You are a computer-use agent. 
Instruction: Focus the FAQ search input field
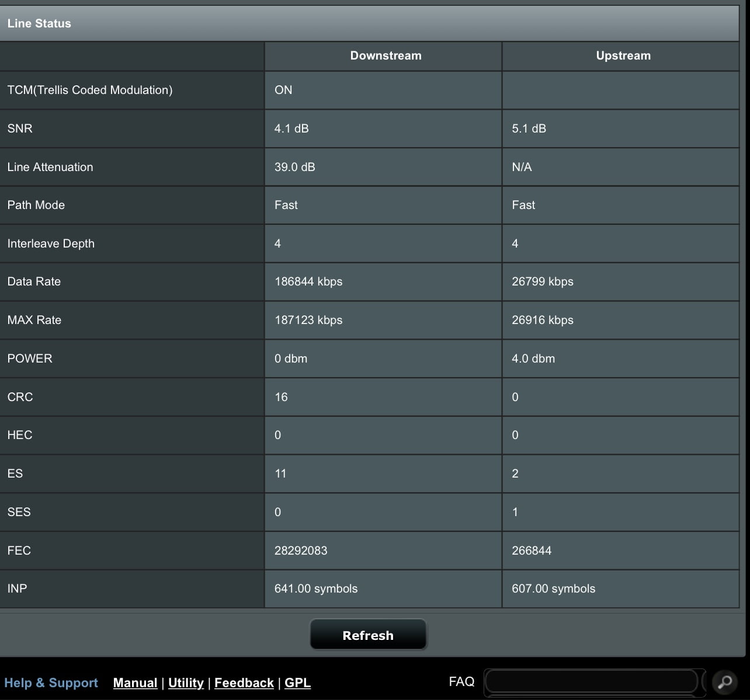(x=591, y=681)
